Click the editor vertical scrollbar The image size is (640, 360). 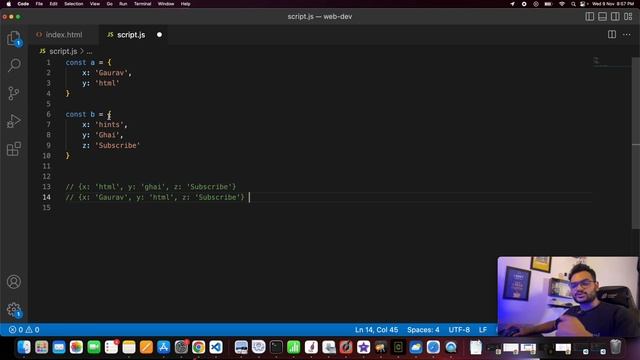[x=636, y=143]
